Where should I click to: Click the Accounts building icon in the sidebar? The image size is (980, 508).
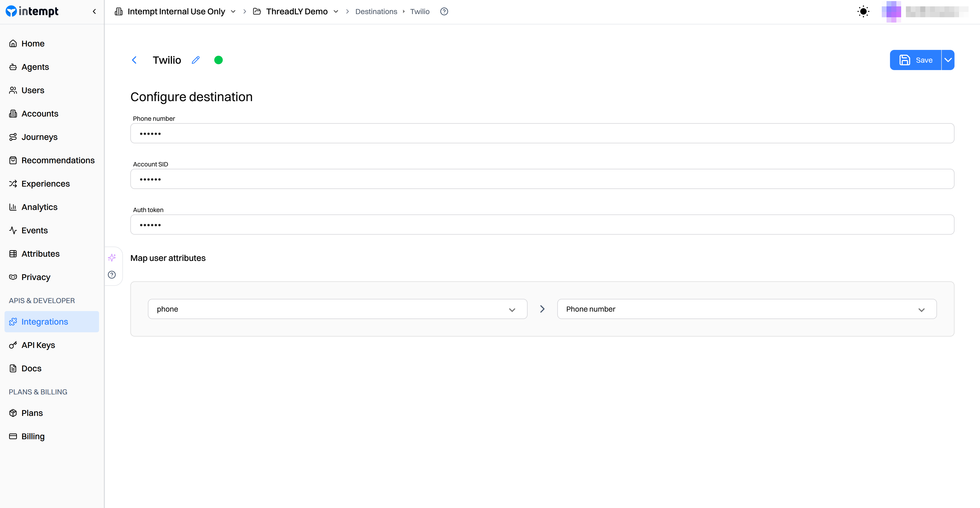pos(13,114)
